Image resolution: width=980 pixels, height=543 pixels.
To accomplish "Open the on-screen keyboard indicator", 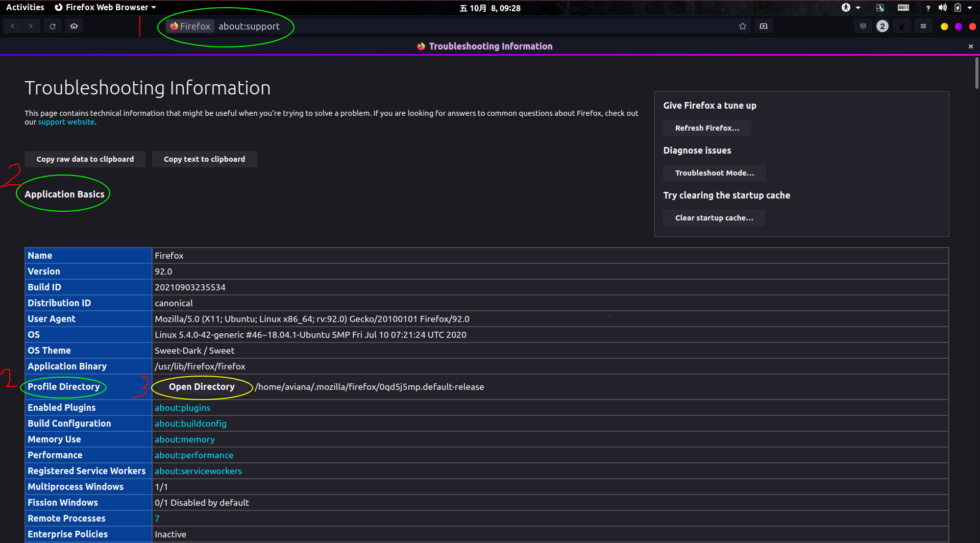I will 903,8.
